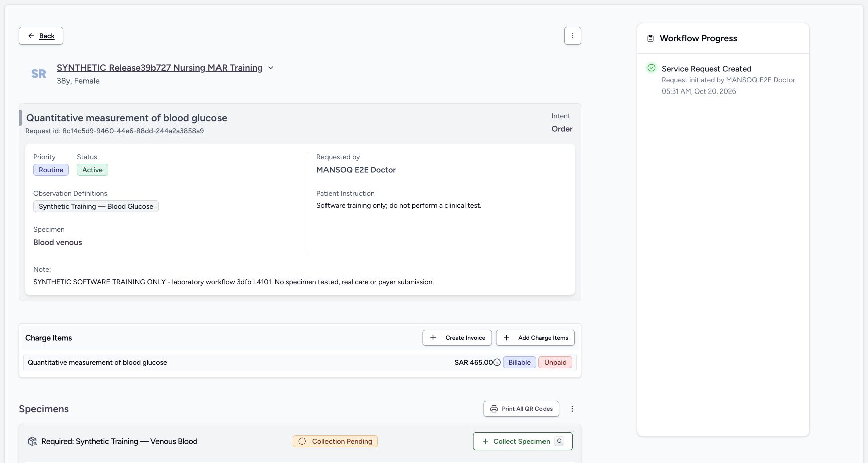Click the info icon next to SAR 465.00
This screenshot has width=868, height=463.
(x=497, y=362)
